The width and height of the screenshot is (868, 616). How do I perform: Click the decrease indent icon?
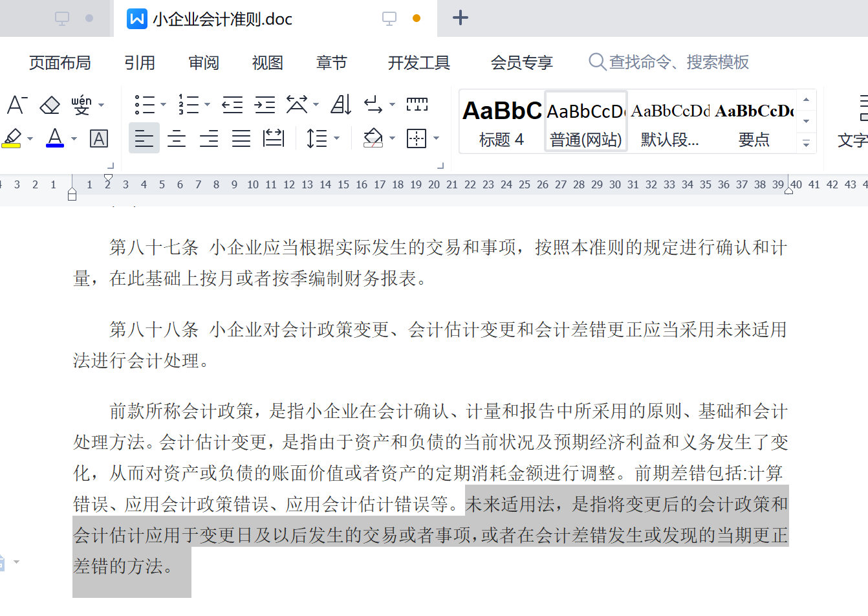(232, 105)
